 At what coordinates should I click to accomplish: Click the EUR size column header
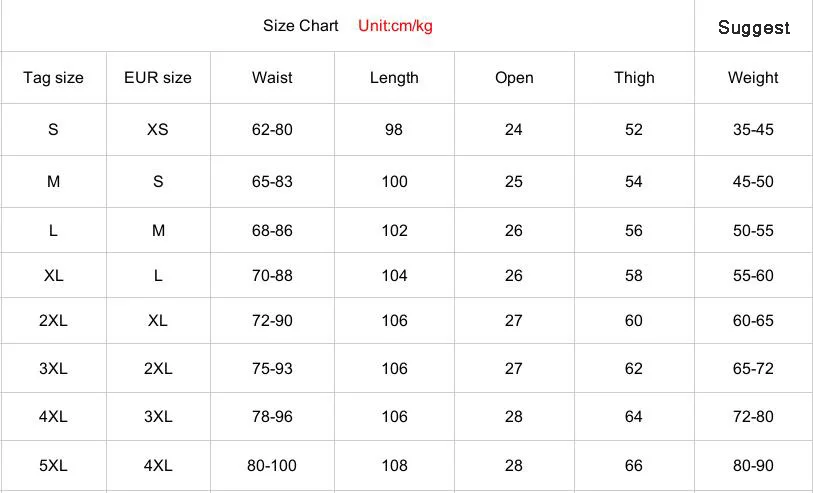tap(158, 78)
